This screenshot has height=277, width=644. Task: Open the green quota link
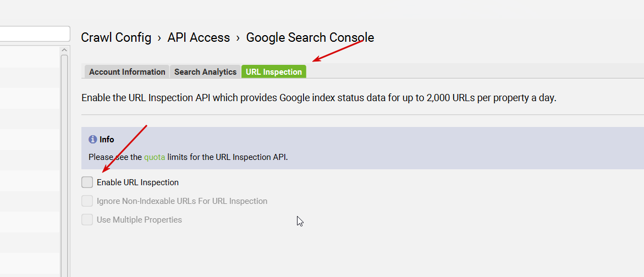click(155, 157)
